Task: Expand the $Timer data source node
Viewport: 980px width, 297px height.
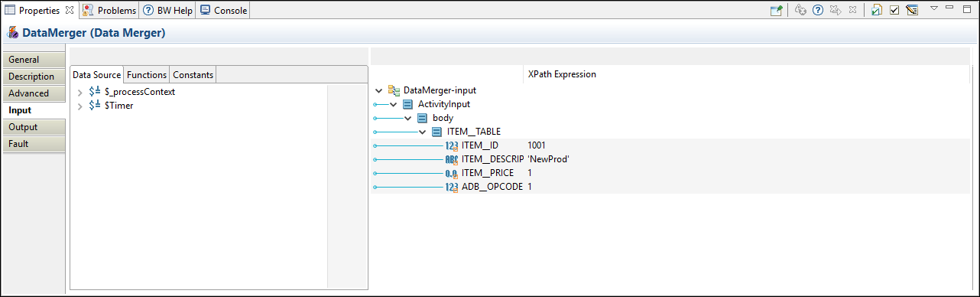Action: (80, 106)
